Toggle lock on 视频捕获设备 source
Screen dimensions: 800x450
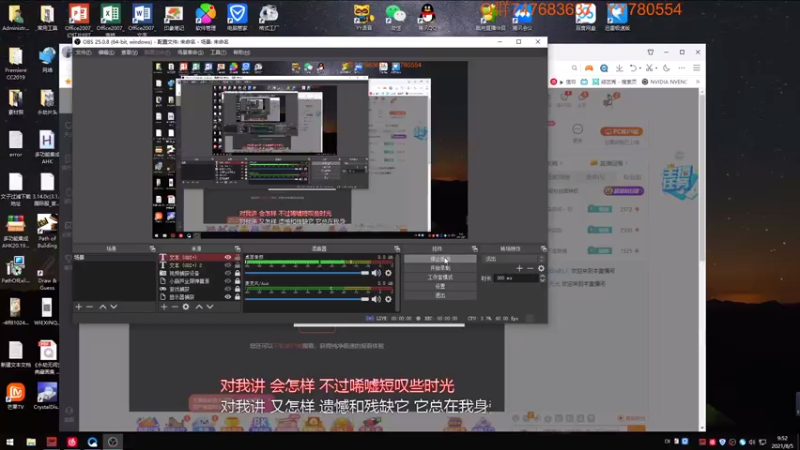point(237,273)
